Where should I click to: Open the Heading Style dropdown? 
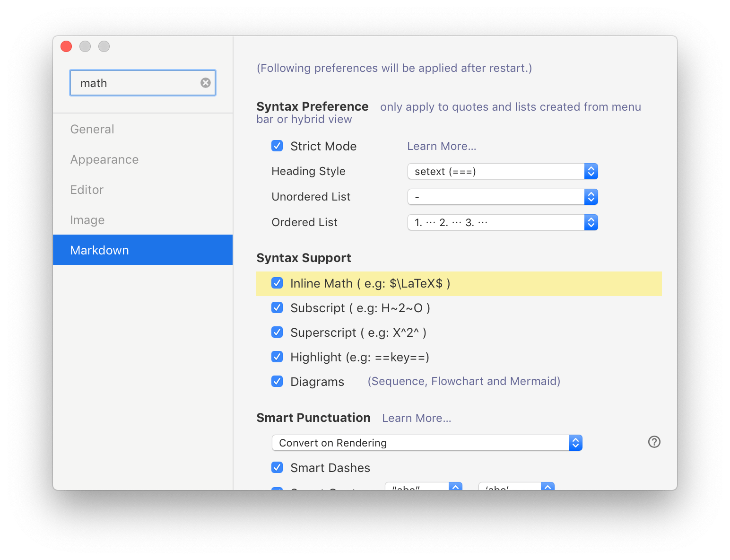click(x=503, y=171)
